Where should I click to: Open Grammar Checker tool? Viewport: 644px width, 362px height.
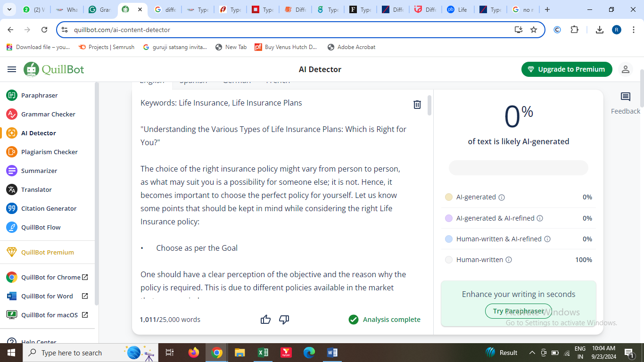coord(48,114)
